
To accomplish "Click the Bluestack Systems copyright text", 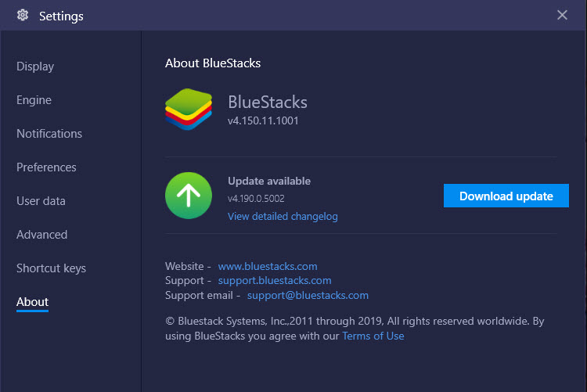I will click(x=355, y=329).
